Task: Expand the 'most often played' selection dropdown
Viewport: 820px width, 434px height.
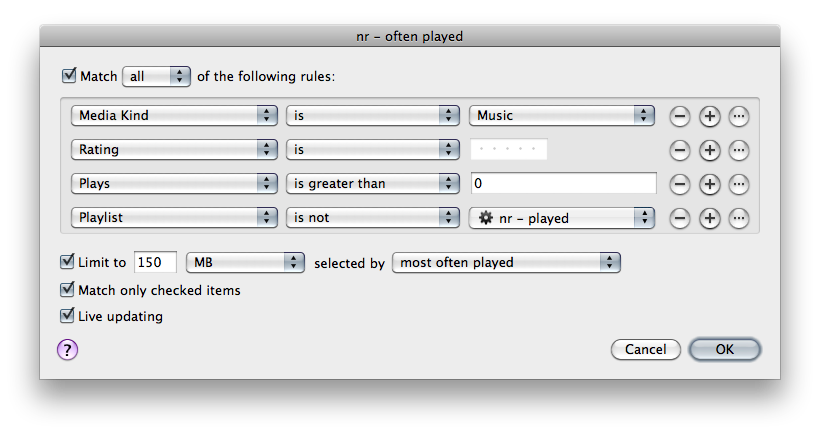Action: pyautogui.click(x=506, y=262)
